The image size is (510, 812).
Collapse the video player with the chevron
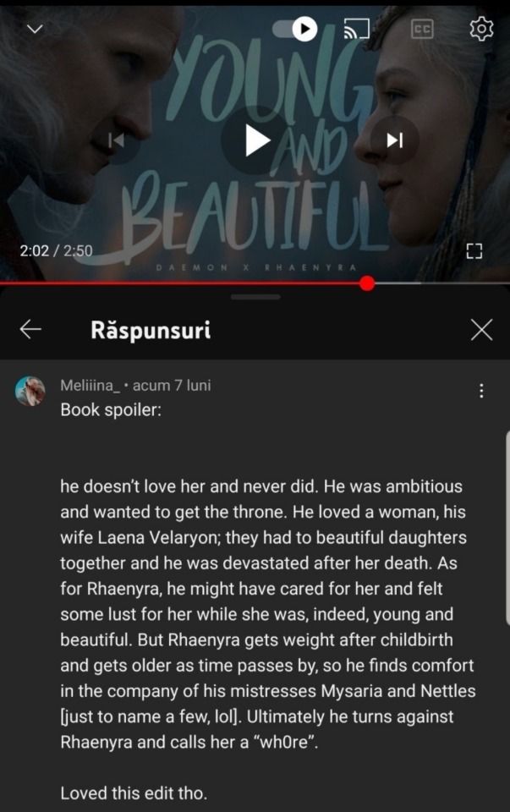point(35,29)
